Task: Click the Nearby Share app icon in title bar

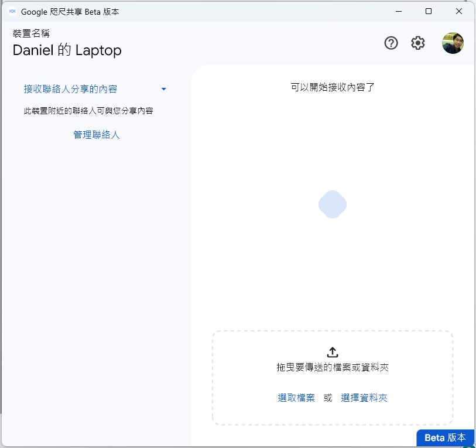Action: pyautogui.click(x=12, y=12)
